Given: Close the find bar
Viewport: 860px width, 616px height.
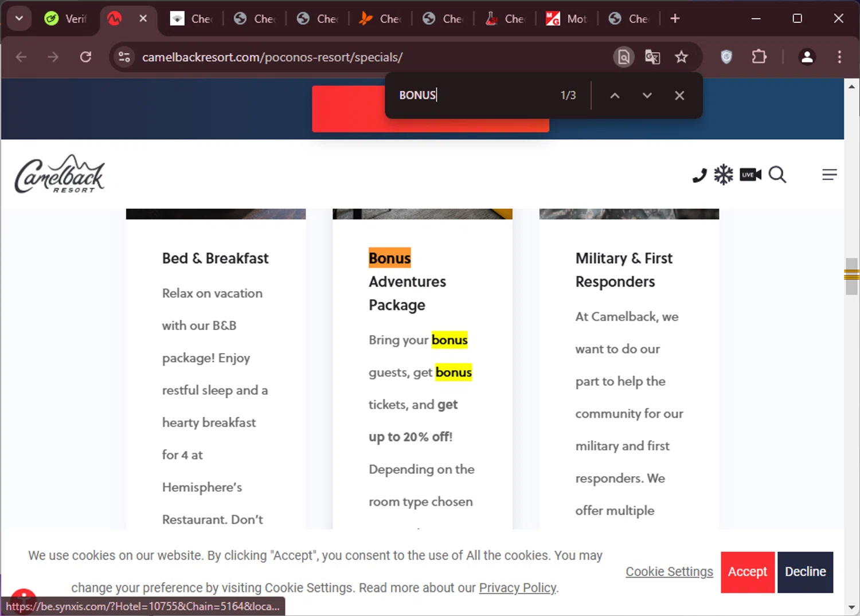Looking at the screenshot, I should pos(679,96).
